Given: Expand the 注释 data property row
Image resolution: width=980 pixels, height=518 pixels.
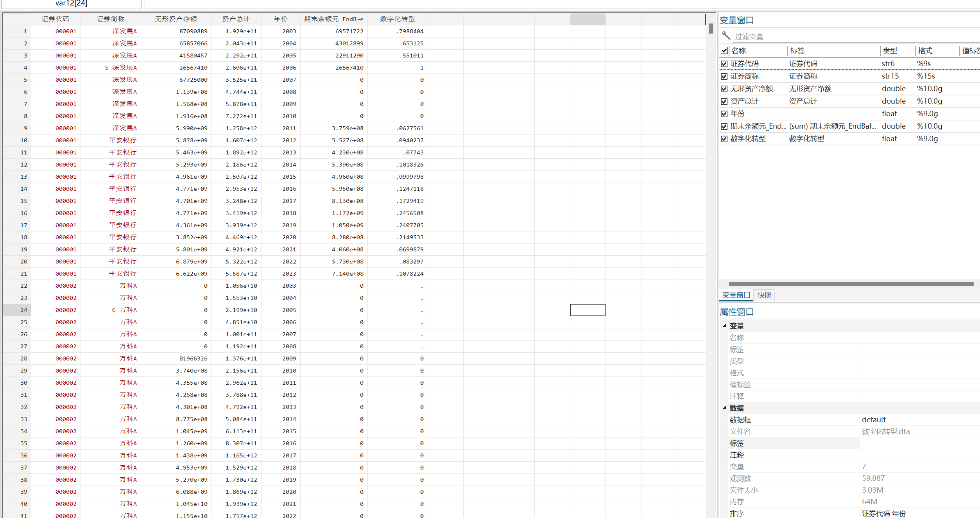Looking at the screenshot, I should (724, 455).
